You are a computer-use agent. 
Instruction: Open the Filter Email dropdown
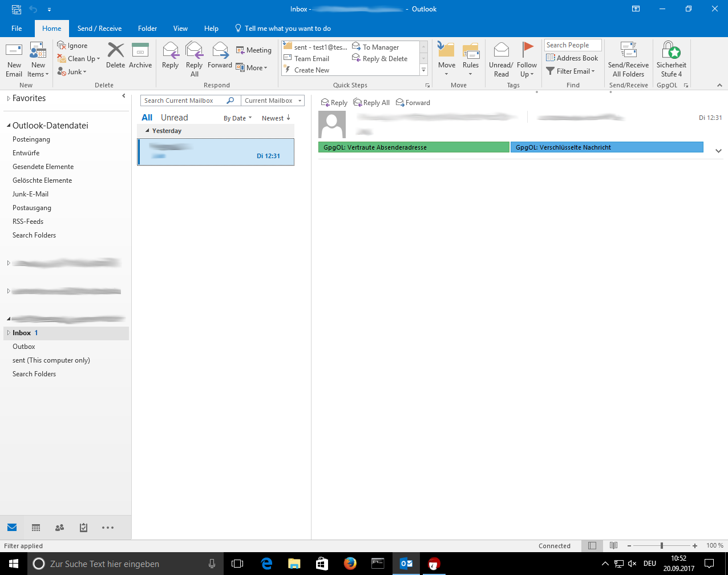coord(571,71)
